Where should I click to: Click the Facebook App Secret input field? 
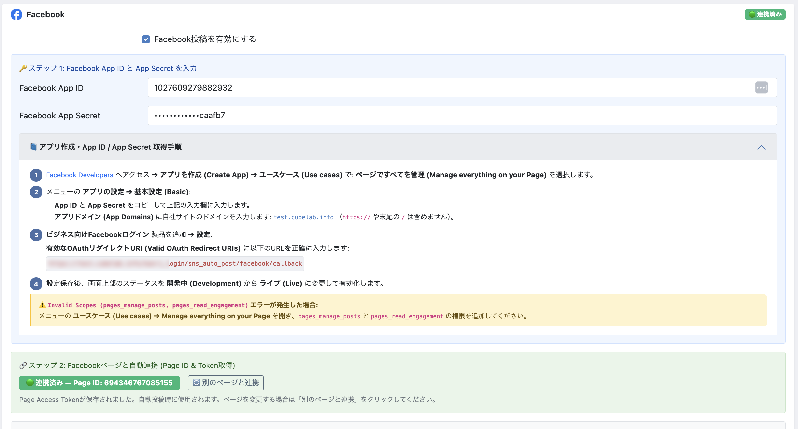coord(462,116)
